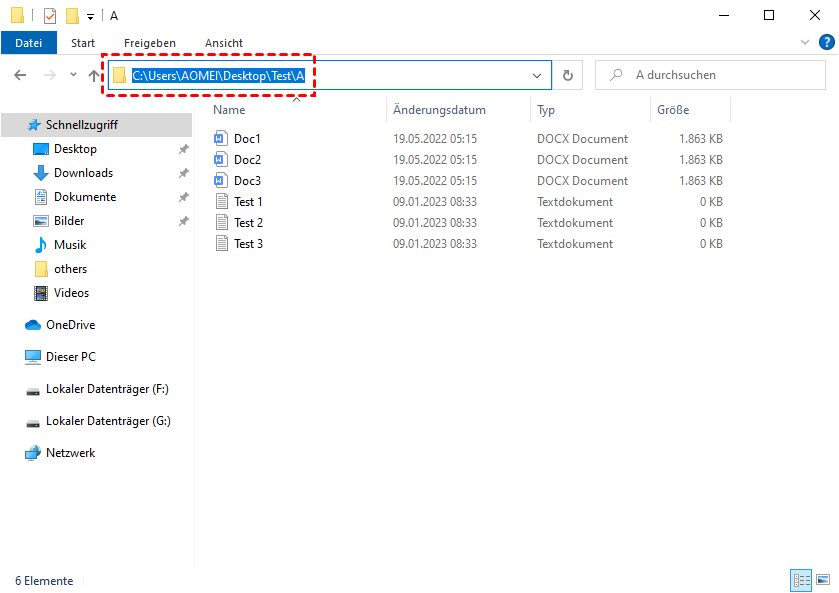839x593 pixels.
Task: Sort by Änderungsdatum column header
Action: tap(439, 110)
